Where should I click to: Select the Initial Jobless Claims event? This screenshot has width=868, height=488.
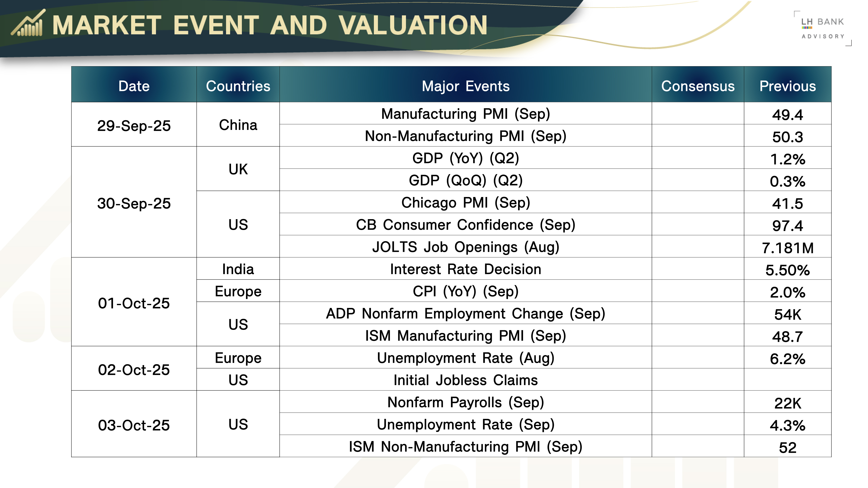(x=465, y=380)
